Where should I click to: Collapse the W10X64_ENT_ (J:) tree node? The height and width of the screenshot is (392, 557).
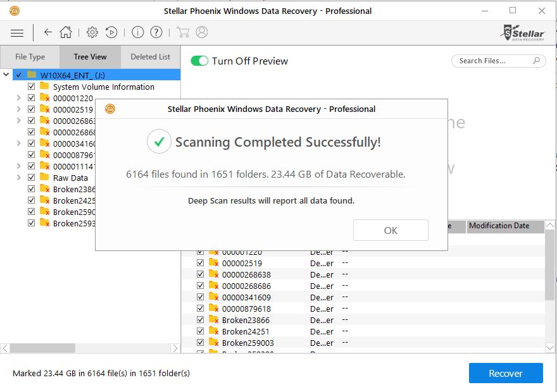tap(6, 75)
